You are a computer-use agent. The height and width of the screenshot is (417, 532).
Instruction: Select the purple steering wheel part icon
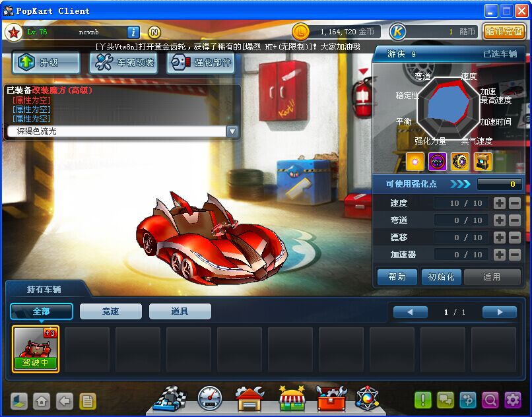(x=438, y=162)
